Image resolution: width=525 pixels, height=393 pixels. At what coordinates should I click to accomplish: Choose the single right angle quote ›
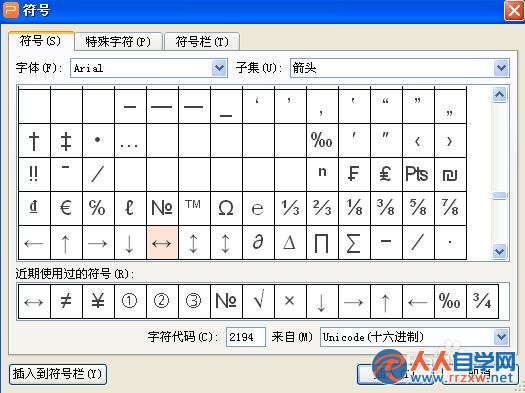450,141
